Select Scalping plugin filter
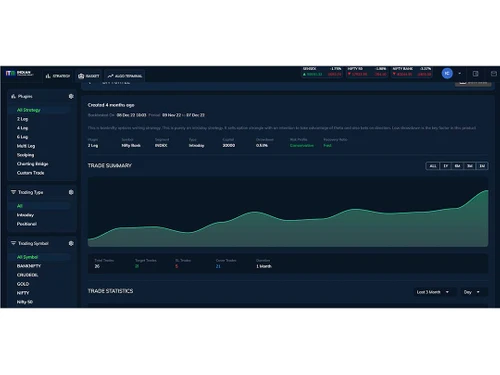Screen dimensions: 500x375 point(25,155)
